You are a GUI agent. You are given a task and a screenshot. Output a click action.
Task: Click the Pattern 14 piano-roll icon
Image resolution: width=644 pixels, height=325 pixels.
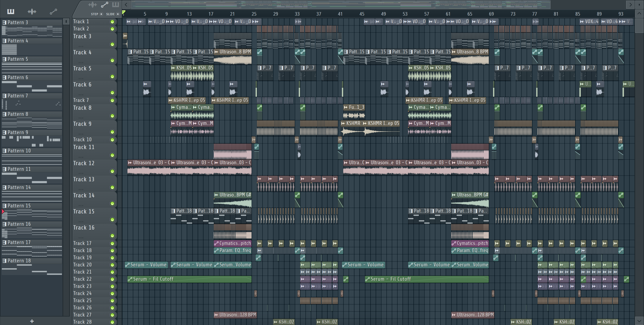[4, 187]
